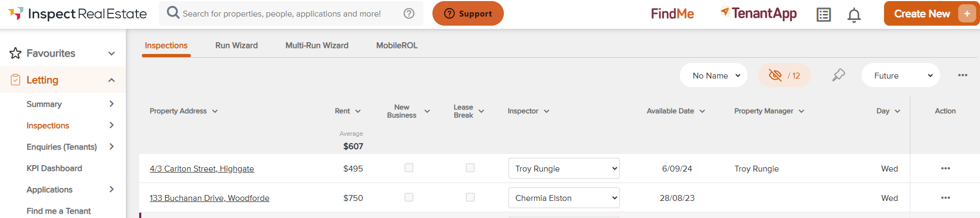Open the 133 Buchanan Drive, Woodforde link

210,198
